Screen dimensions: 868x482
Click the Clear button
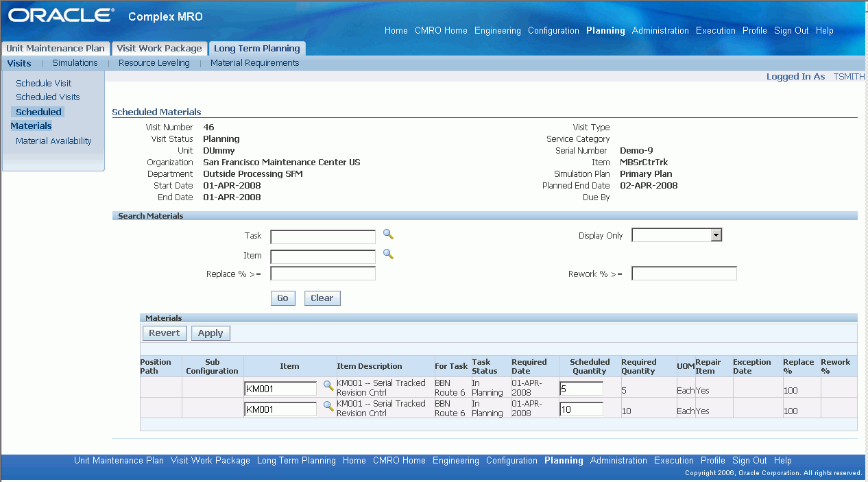point(322,298)
